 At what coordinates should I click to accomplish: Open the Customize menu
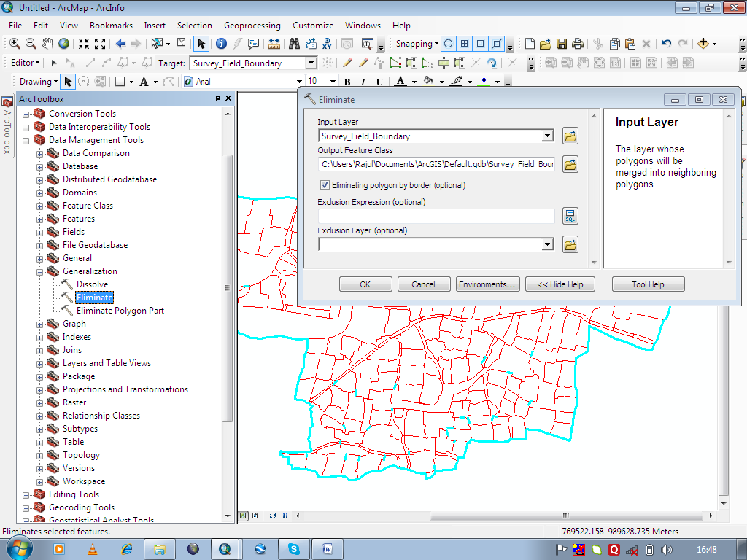(x=313, y=26)
